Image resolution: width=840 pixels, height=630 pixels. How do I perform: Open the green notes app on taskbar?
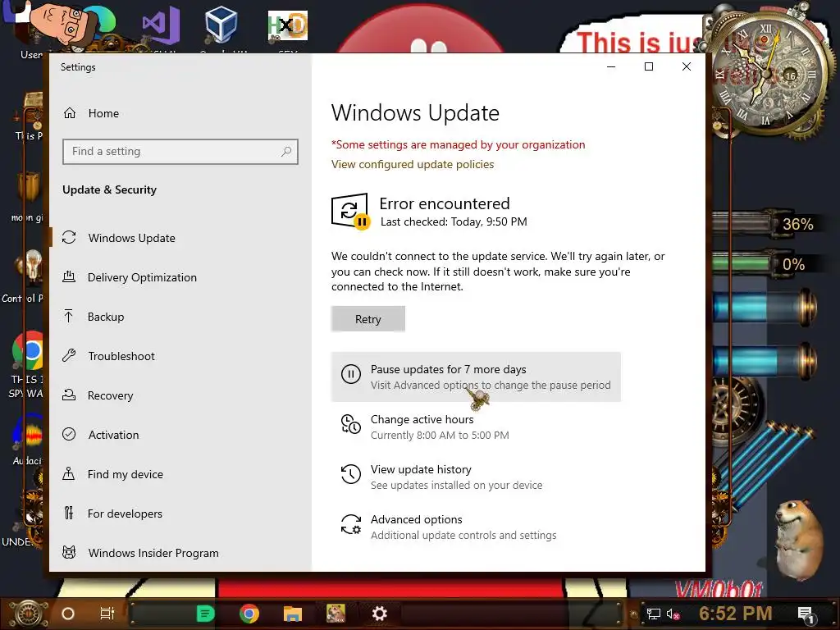click(x=205, y=614)
